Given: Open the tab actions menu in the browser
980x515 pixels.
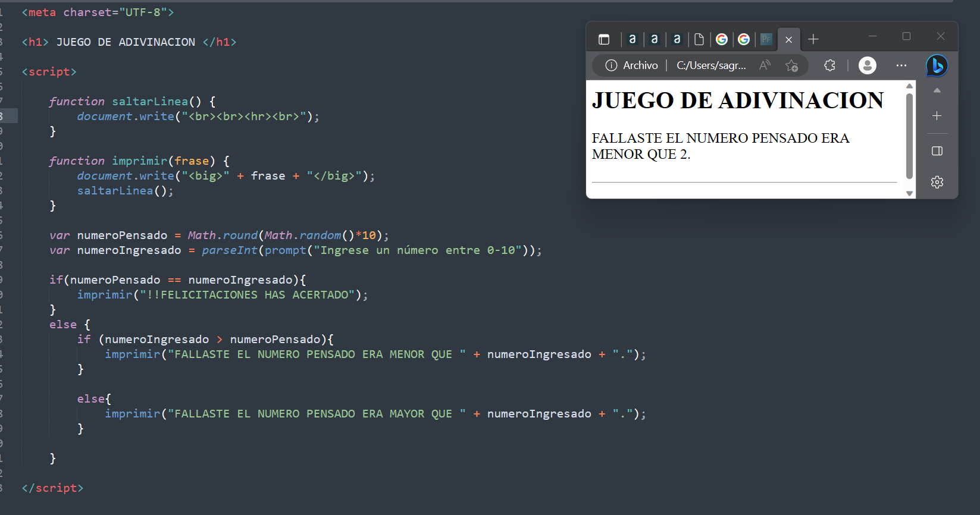Looking at the screenshot, I should click(604, 40).
